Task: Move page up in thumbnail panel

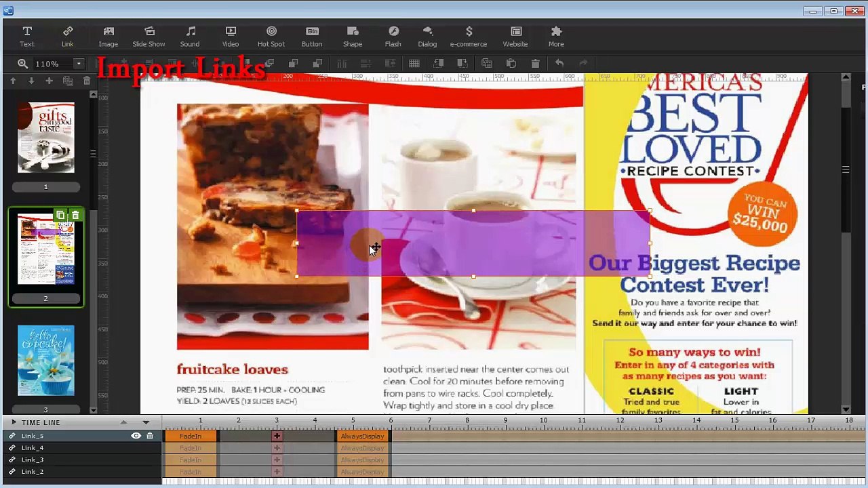Action: click(x=12, y=81)
